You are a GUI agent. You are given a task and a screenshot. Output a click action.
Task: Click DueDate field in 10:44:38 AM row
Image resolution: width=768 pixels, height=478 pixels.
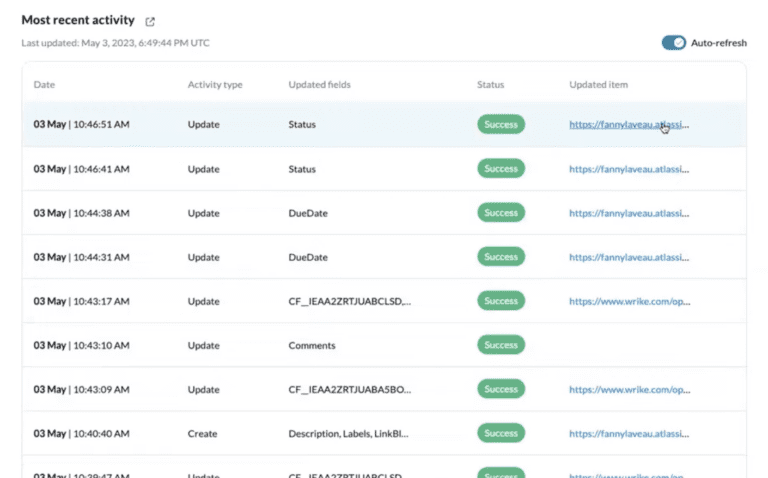pos(308,213)
